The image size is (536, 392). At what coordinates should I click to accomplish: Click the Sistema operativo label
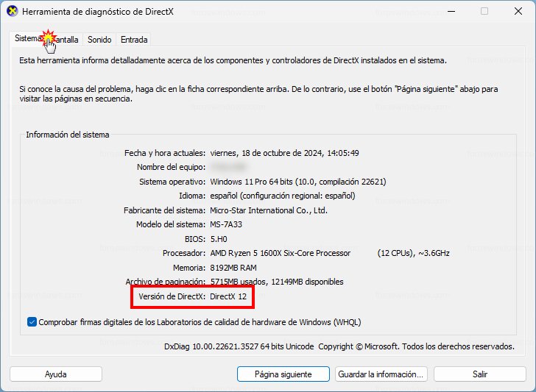(x=172, y=182)
